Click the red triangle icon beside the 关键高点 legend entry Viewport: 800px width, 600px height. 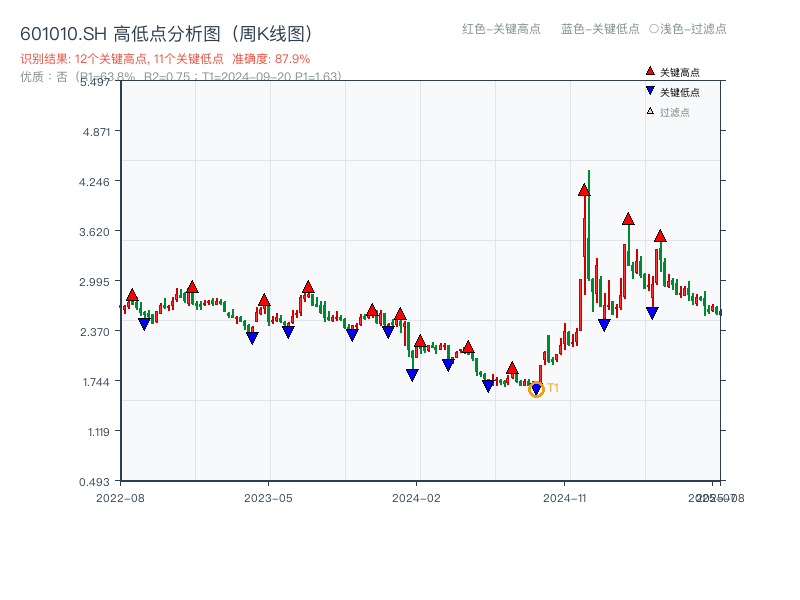point(650,71)
